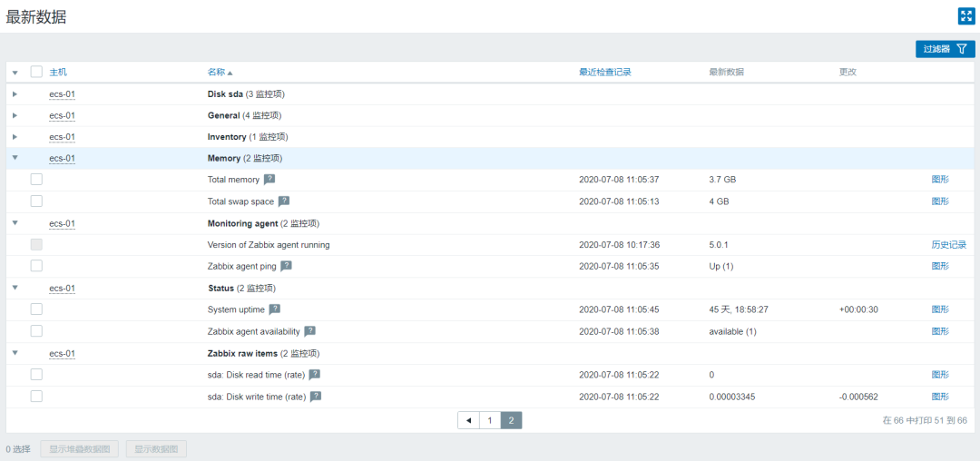Image resolution: width=980 pixels, height=461 pixels.
Task: Click help icon beside Total swap space
Action: point(284,201)
